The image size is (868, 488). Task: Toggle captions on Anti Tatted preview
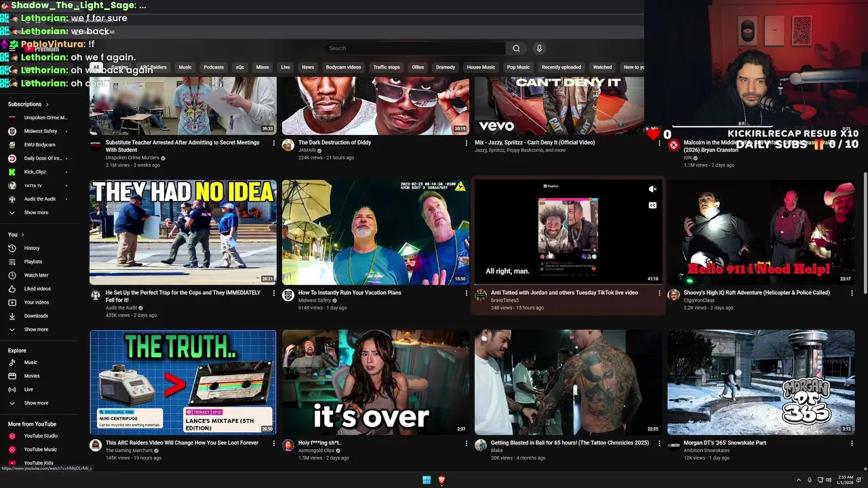(652, 205)
